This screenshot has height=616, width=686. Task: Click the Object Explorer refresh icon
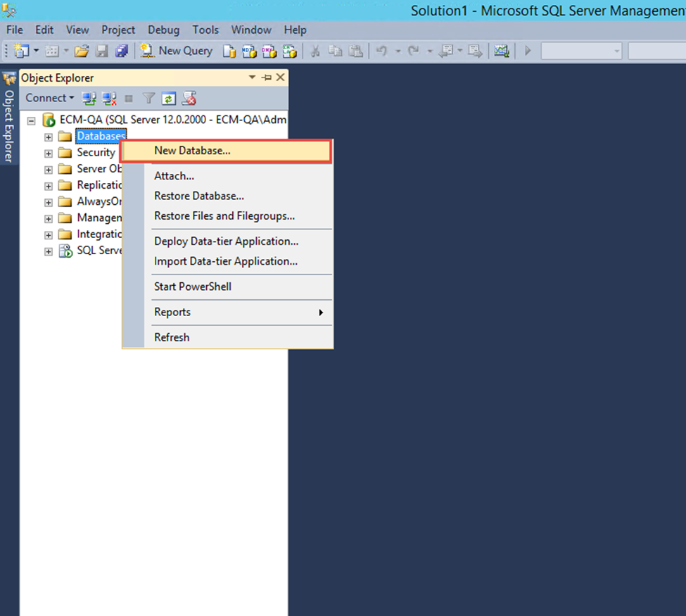click(168, 99)
